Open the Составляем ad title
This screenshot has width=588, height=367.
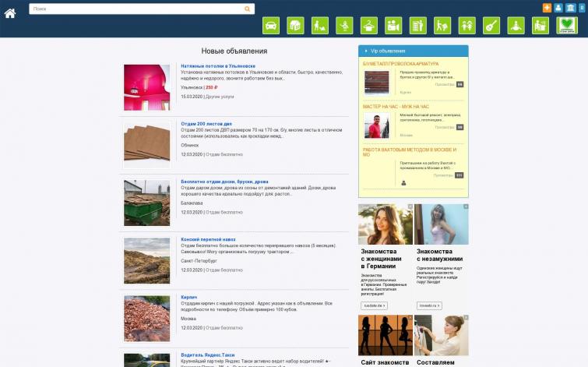(x=435, y=362)
